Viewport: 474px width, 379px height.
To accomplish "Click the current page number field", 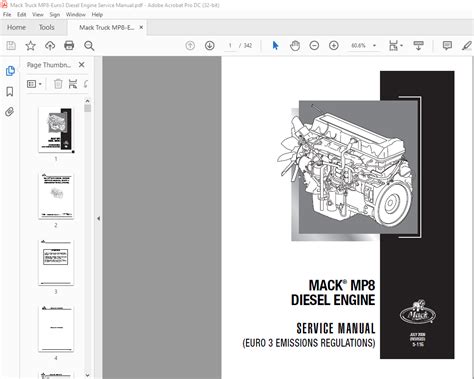I will point(230,46).
